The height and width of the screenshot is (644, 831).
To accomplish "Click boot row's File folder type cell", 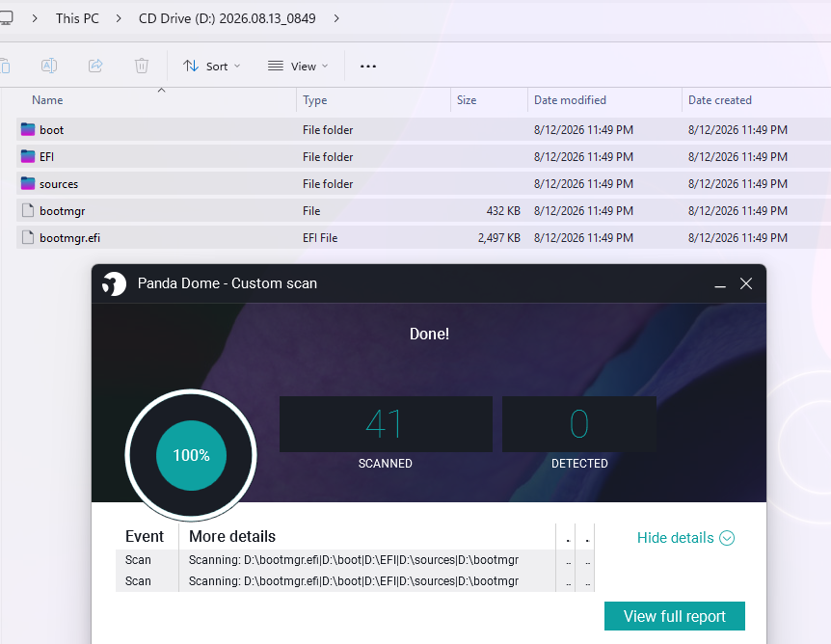I will click(x=328, y=130).
